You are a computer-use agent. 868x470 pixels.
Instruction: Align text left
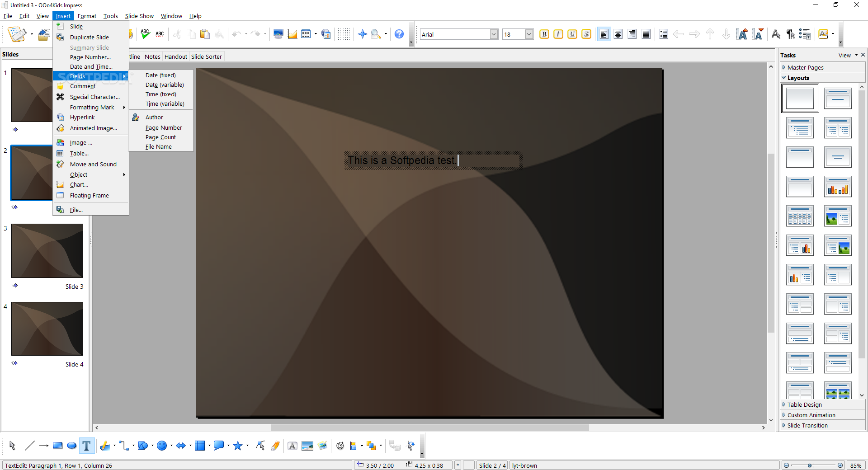point(604,34)
